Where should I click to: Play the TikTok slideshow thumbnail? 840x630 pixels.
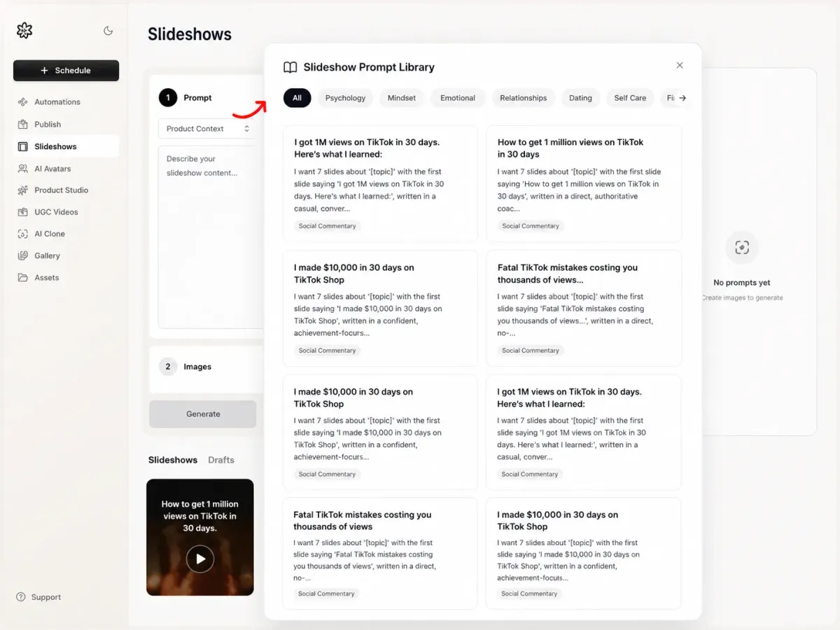click(x=200, y=559)
